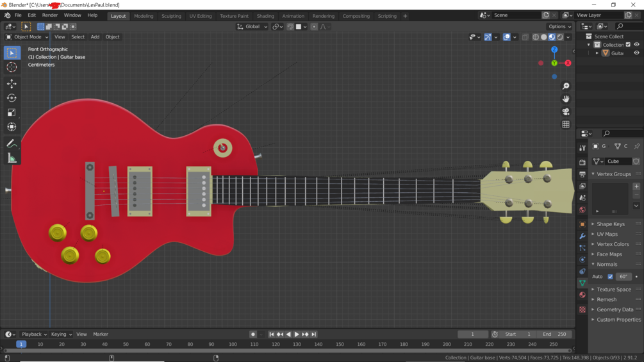
Task: Toggle X-ray mode
Action: coord(525,37)
